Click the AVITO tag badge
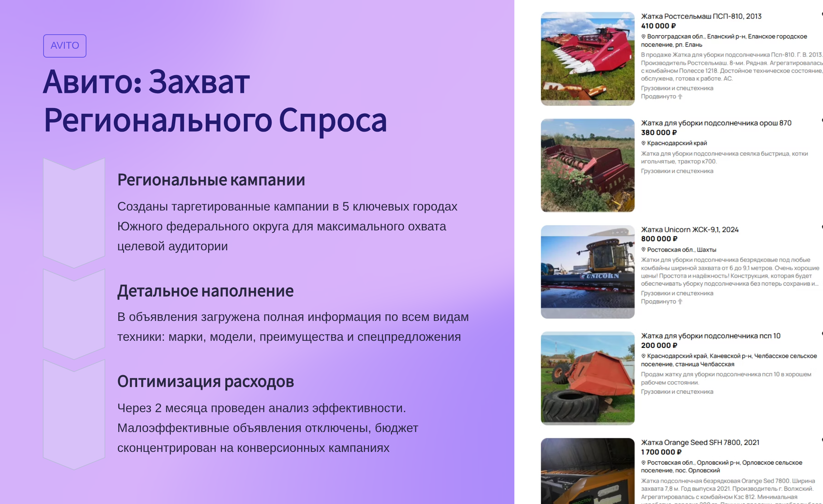The width and height of the screenshot is (823, 504). point(64,46)
